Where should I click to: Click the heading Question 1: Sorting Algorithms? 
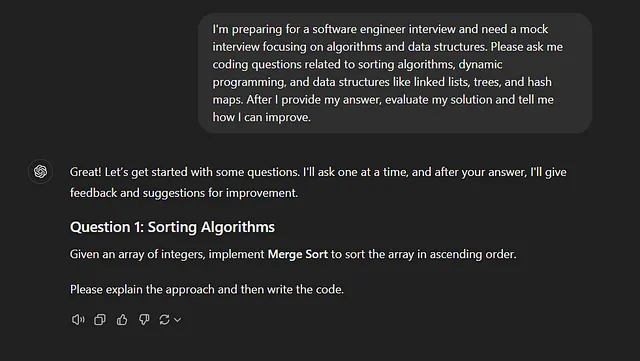point(172,227)
